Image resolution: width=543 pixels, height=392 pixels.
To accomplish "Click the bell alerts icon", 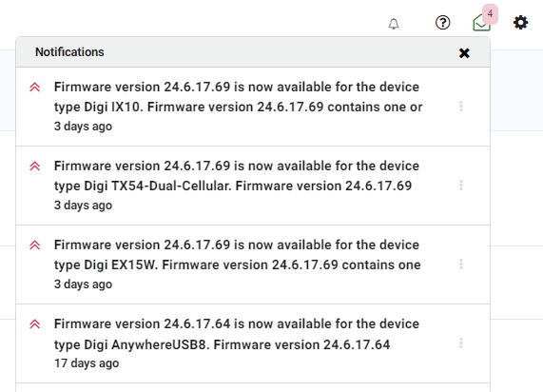I will pos(394,24).
